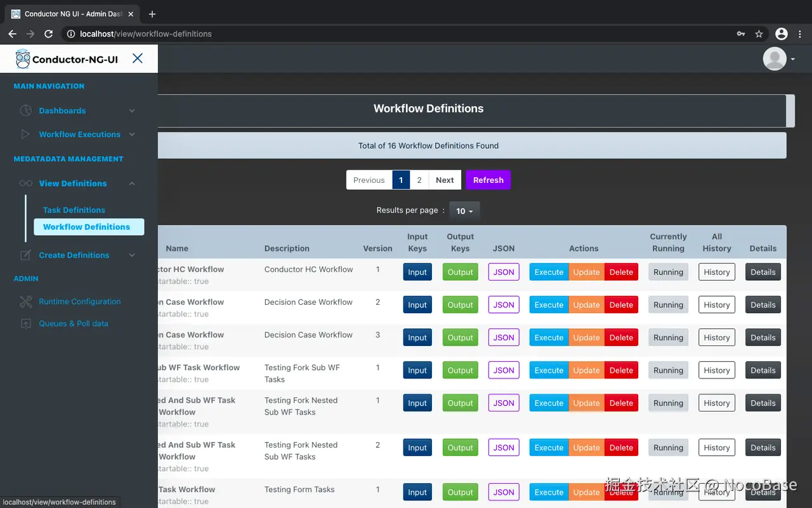Open the dropdown arrow beside user avatar
Viewport: 812px width, 508px height.
793,59
